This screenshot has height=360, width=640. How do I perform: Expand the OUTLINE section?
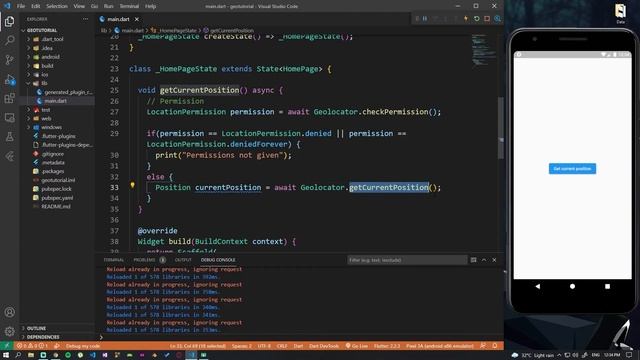coord(36,329)
